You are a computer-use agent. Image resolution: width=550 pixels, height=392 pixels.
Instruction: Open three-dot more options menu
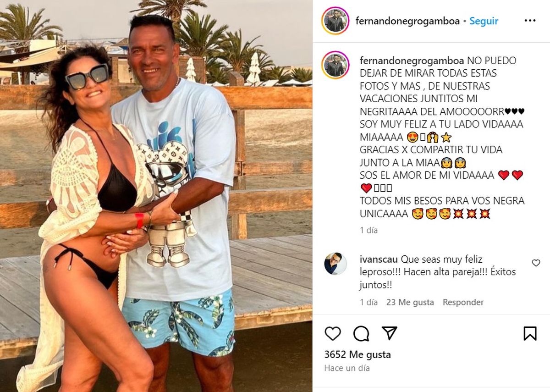coord(530,21)
